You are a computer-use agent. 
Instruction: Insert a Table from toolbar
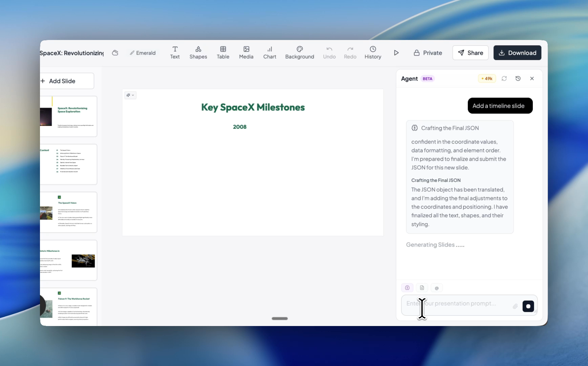pos(223,53)
